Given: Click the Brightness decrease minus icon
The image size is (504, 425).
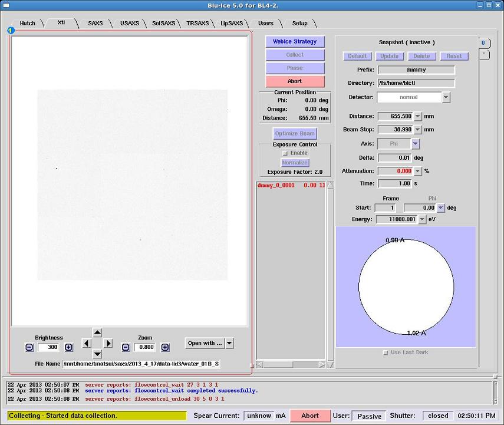Looking at the screenshot, I should tap(29, 347).
